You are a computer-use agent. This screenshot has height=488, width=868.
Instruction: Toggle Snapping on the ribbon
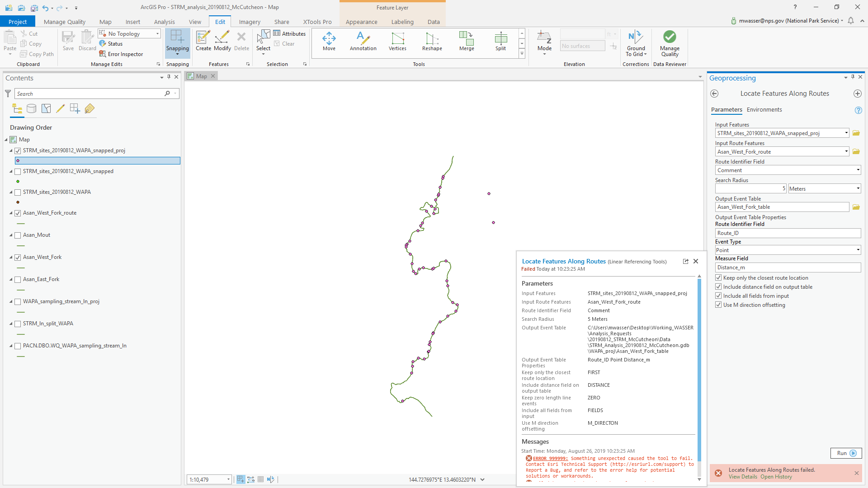(178, 43)
